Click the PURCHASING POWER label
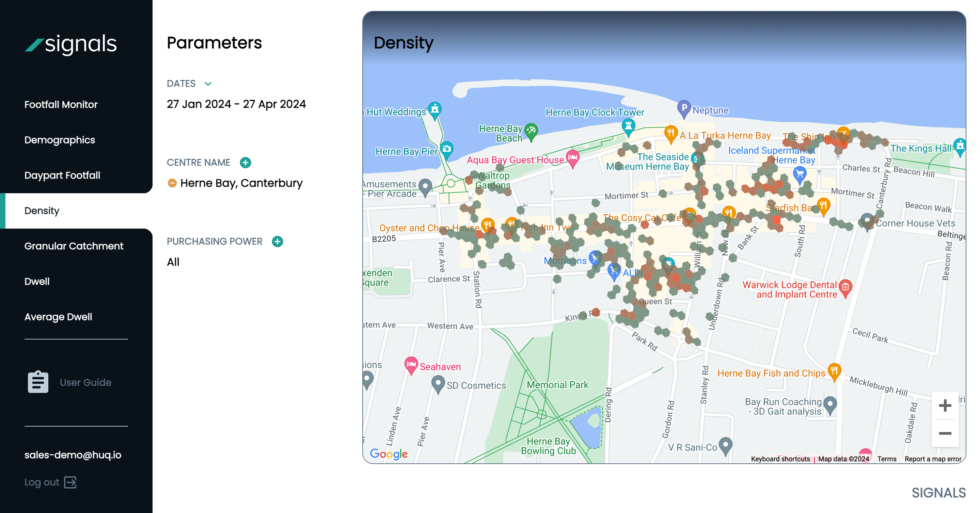Image resolution: width=980 pixels, height=513 pixels. point(215,242)
